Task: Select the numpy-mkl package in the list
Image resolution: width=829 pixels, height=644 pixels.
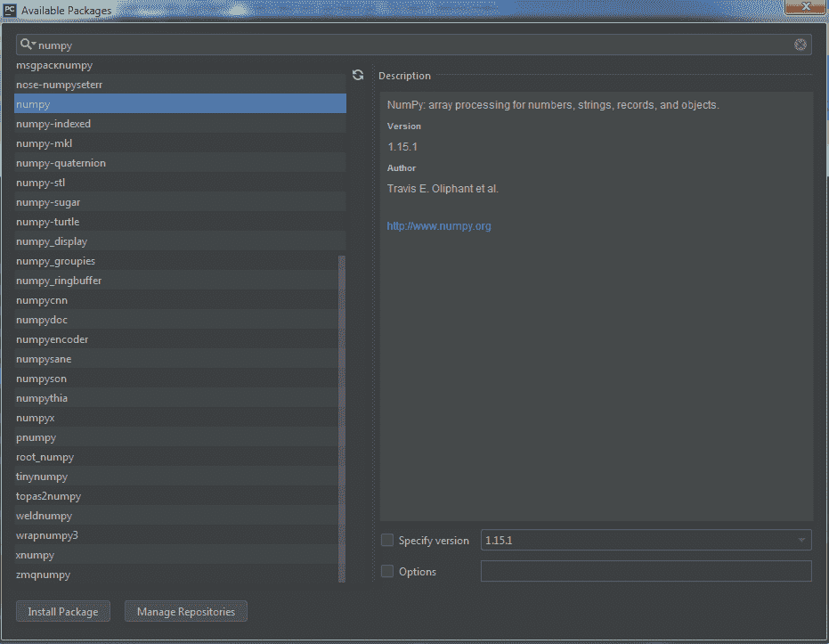Action: pos(41,143)
